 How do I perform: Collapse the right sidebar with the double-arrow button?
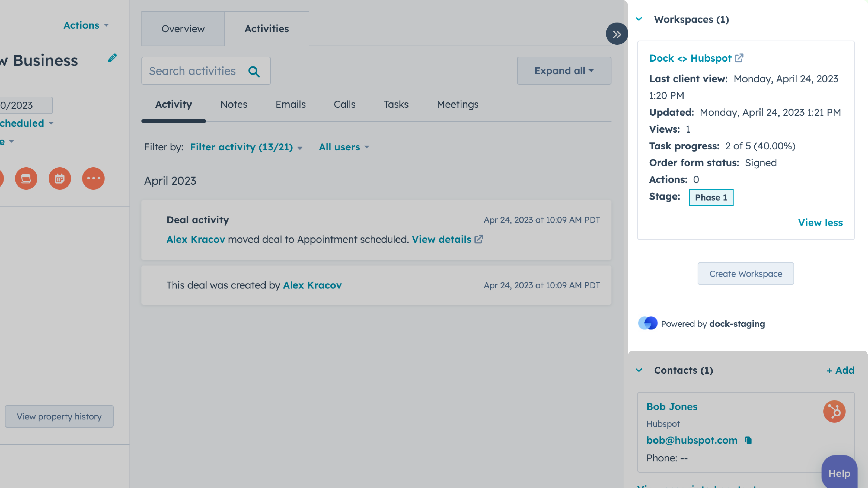tap(617, 34)
